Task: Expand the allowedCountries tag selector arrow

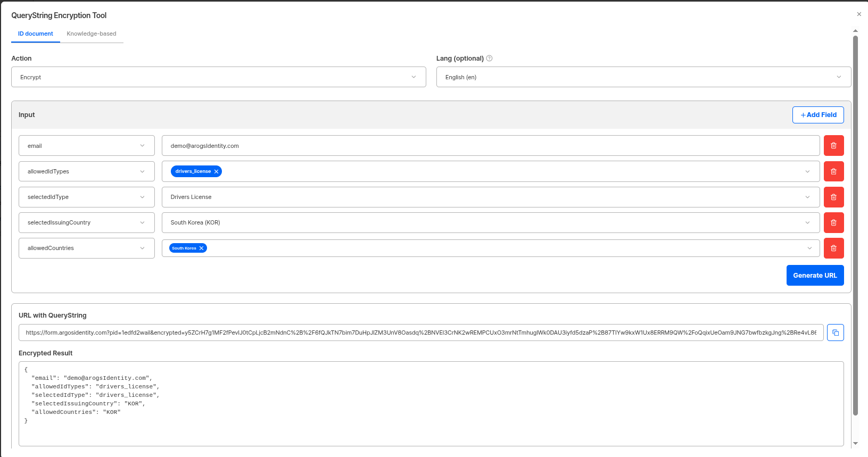Action: pos(809,248)
